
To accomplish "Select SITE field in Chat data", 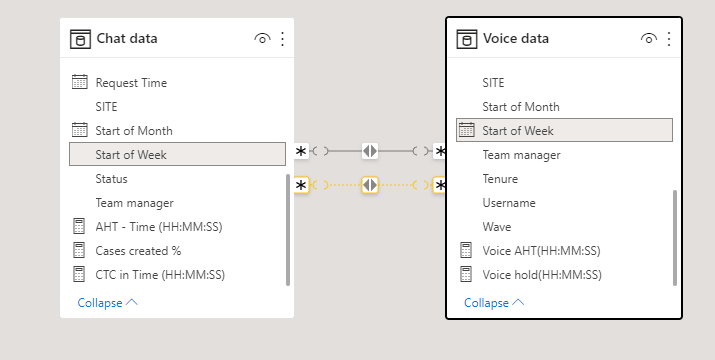I will pyautogui.click(x=106, y=107).
